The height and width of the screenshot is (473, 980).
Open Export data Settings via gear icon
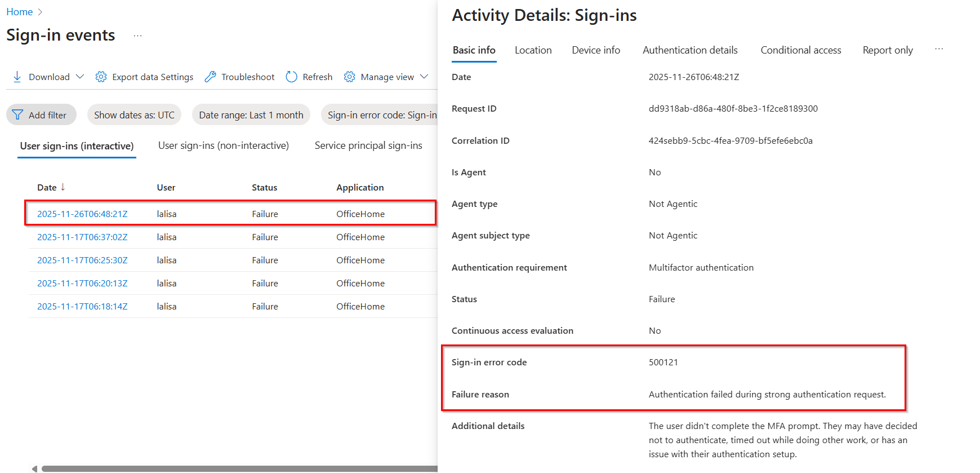tap(101, 77)
